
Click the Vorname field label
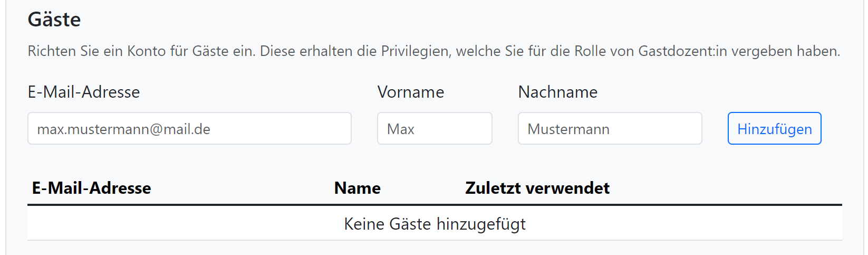pos(411,92)
